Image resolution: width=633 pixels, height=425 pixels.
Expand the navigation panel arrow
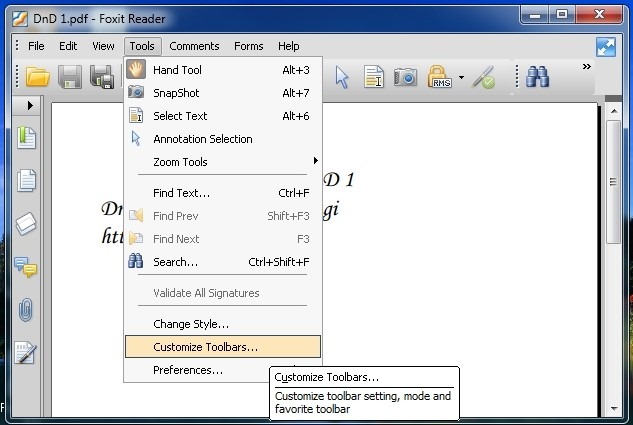[30, 106]
